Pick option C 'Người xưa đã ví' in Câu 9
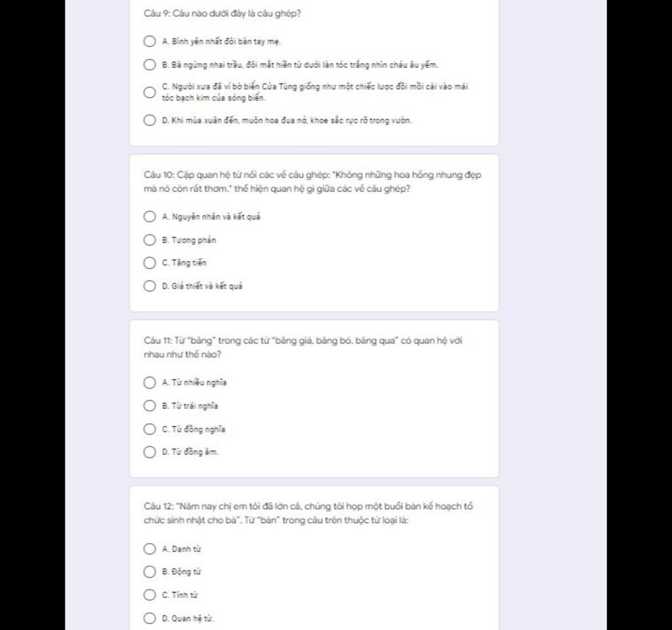The image size is (672, 630). coord(150,92)
